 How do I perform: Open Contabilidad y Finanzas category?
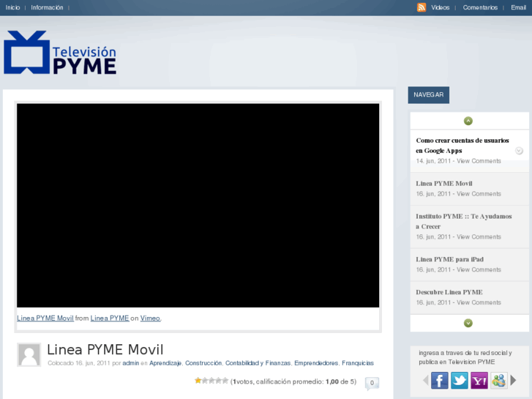(258, 363)
